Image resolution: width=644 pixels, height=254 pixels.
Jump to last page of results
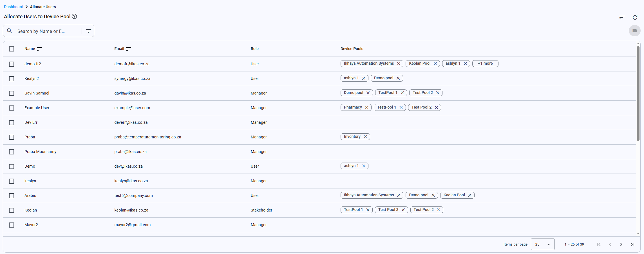coord(632,244)
